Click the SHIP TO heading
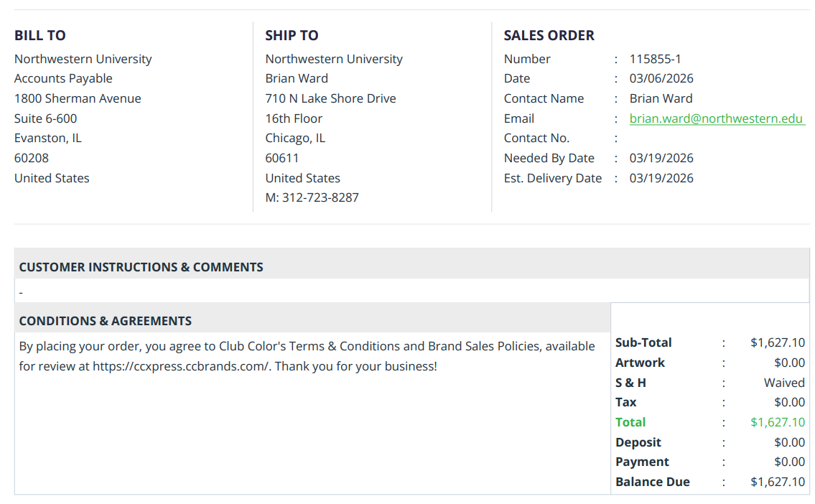 [x=292, y=35]
